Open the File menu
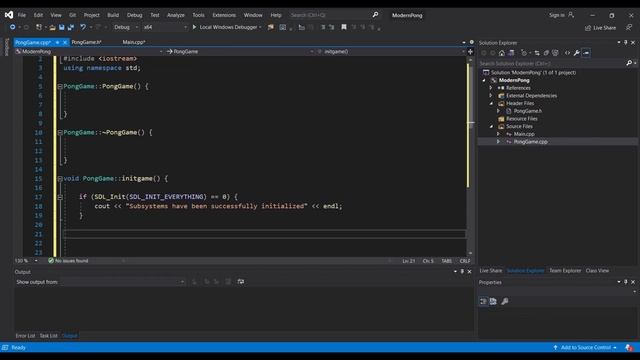Image resolution: width=640 pixels, height=360 pixels. pyautogui.click(x=22, y=15)
